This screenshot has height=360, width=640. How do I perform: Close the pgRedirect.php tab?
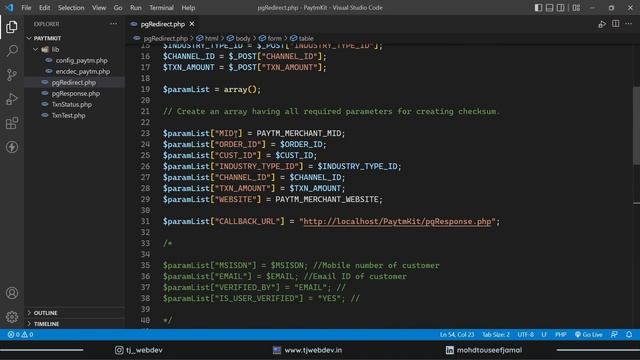192,24
